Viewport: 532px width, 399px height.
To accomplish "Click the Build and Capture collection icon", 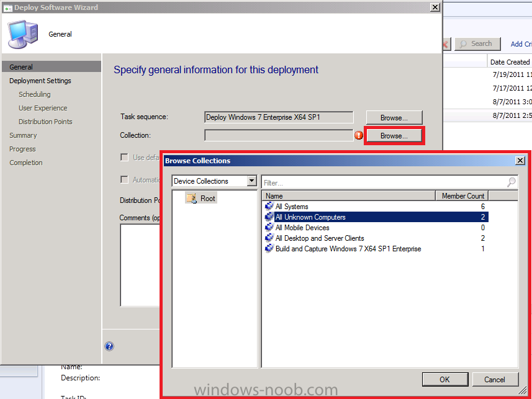I will coord(269,248).
